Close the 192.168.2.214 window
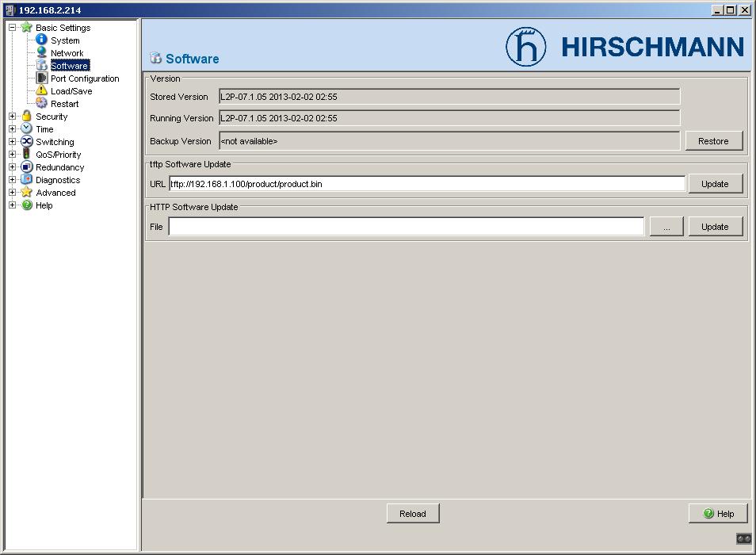The image size is (756, 555). pyautogui.click(x=744, y=10)
